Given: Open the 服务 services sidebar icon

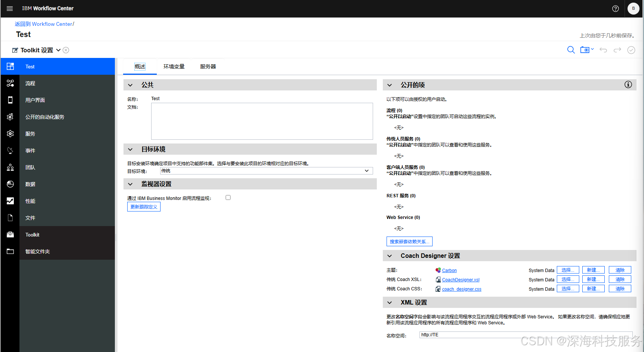Looking at the screenshot, I should click(10, 134).
